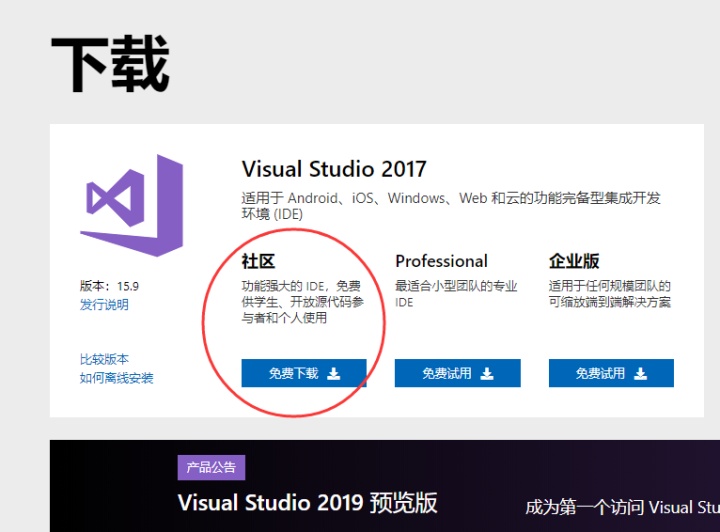The width and height of the screenshot is (720, 532).
Task: Open the 比较版本 link
Action: pos(104,359)
